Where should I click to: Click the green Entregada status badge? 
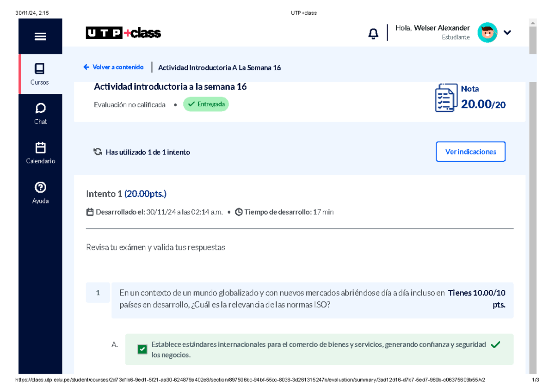(x=206, y=104)
